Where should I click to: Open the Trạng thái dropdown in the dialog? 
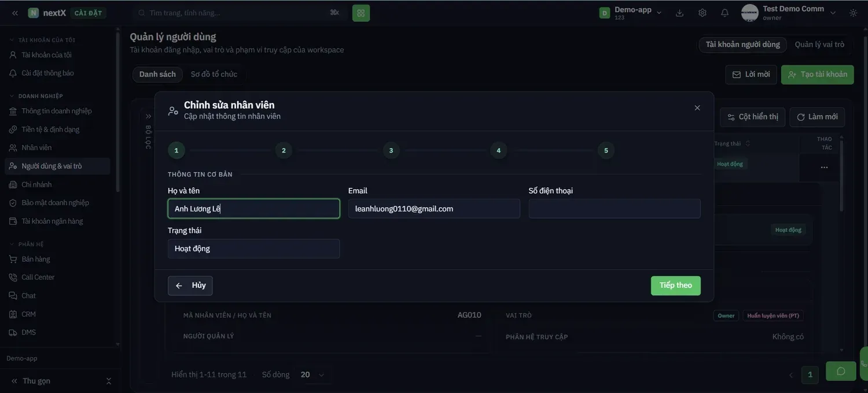[x=253, y=249]
